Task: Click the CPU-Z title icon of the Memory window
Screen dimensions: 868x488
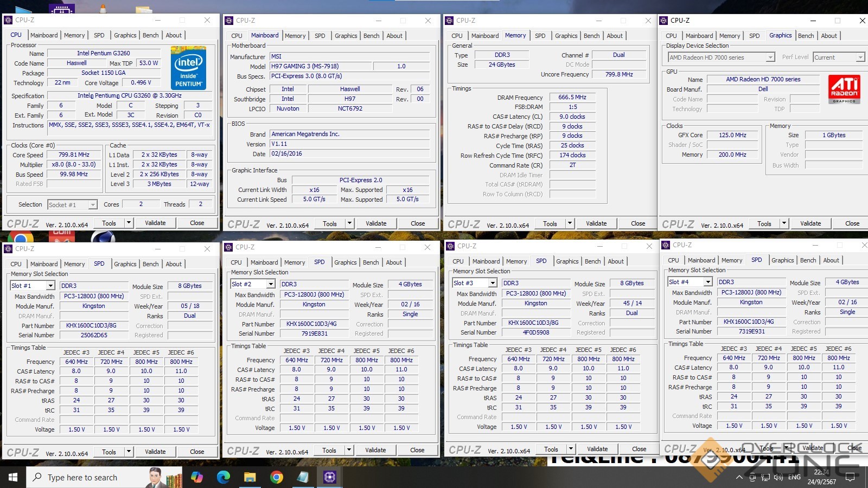Action: [449, 21]
